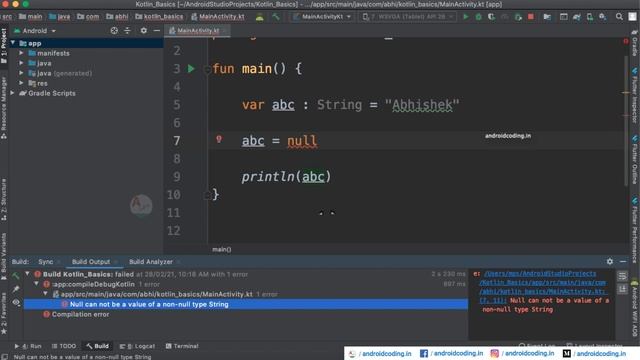640x360 pixels.
Task: Click the pin tab icon in Build panel
Action: 16,289
